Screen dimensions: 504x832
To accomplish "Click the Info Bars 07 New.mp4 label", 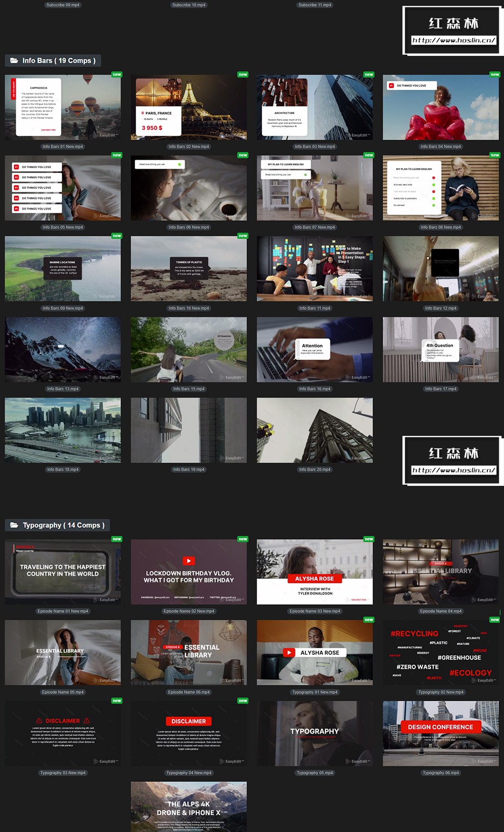I will [x=315, y=227].
